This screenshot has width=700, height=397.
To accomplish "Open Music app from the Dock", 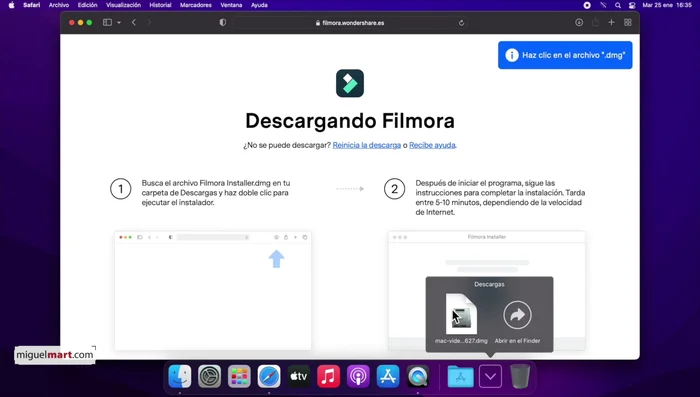I will (x=329, y=376).
